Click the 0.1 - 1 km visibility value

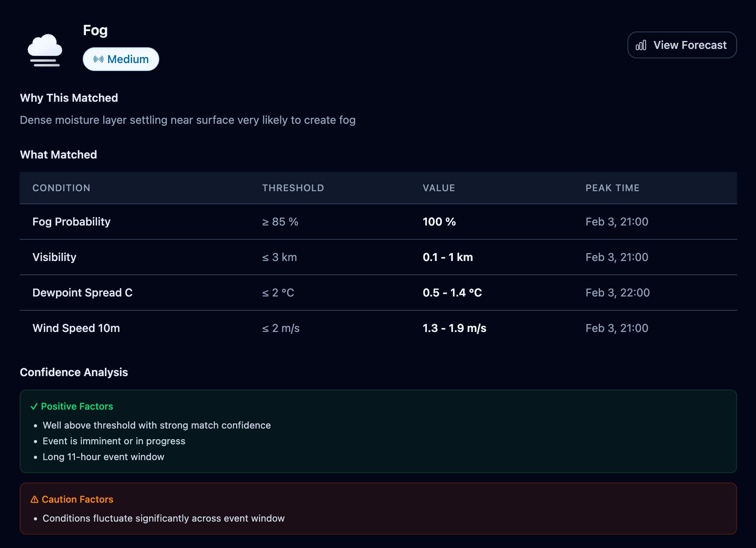tap(448, 257)
